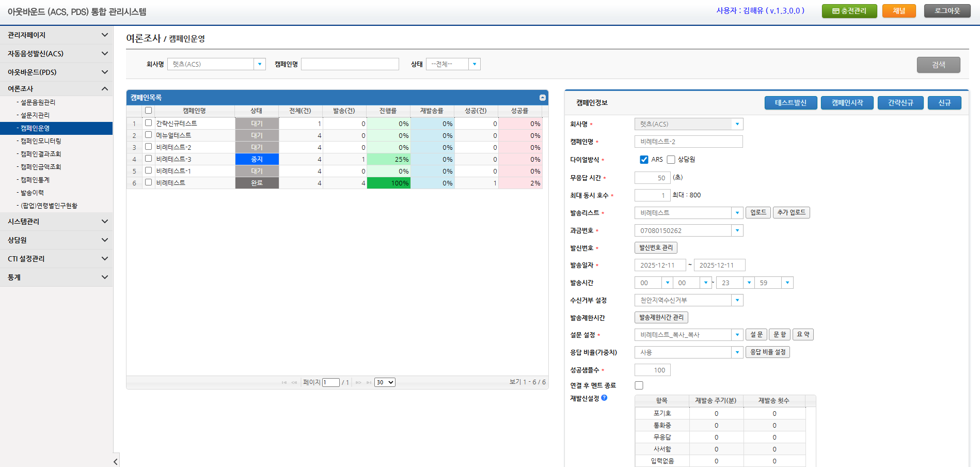Open the 재발신설정 help question-mark icon
Viewport: 980px width, 467px height.
(x=604, y=398)
